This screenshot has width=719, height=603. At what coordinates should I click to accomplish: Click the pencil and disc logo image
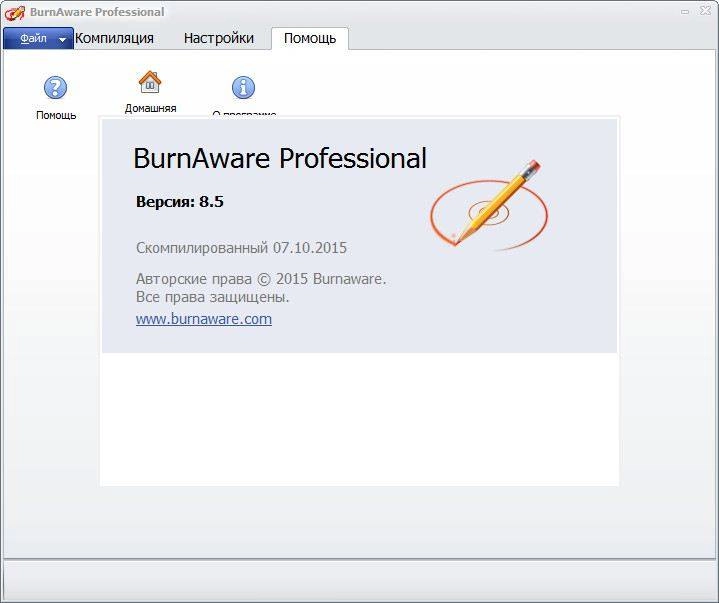489,205
